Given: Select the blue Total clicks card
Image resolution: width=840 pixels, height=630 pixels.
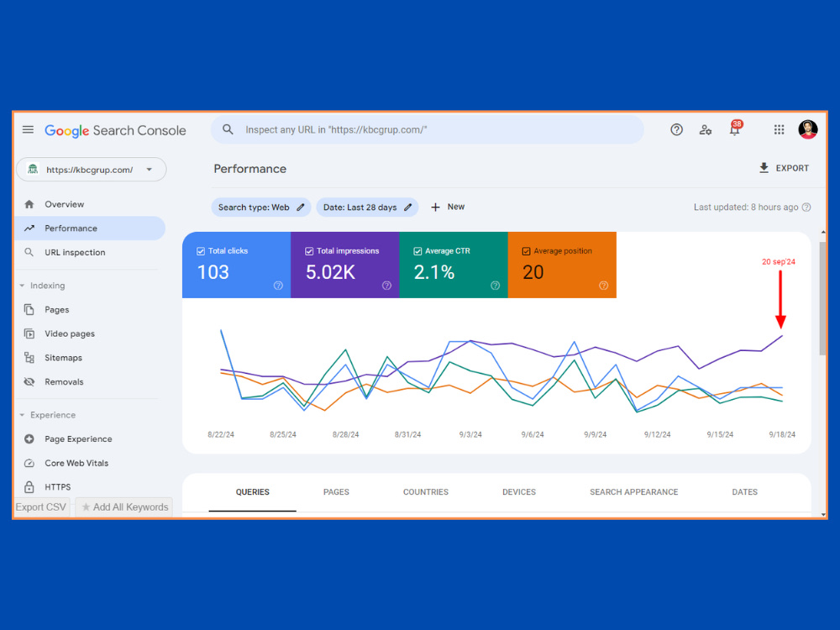Looking at the screenshot, I should [x=236, y=265].
